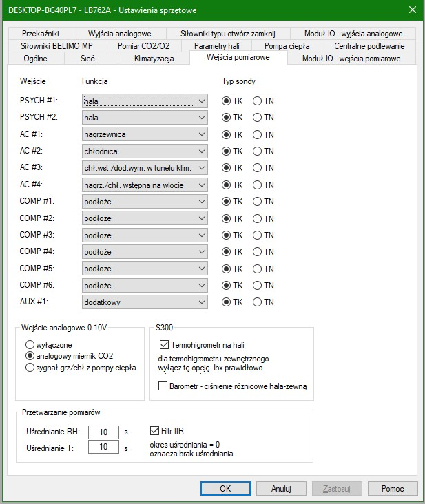Screen dimensions: 425x504
Task: Click the Uśrednianie RH input field
Action: pos(104,432)
